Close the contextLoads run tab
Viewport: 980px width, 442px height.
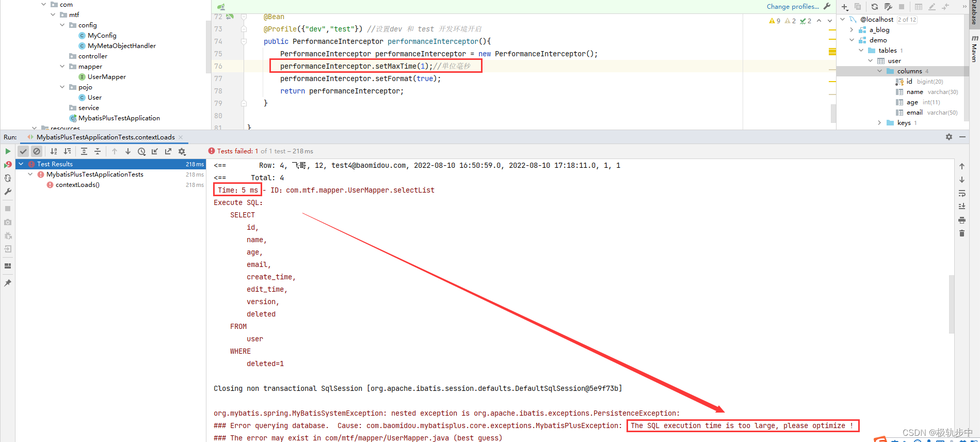181,137
